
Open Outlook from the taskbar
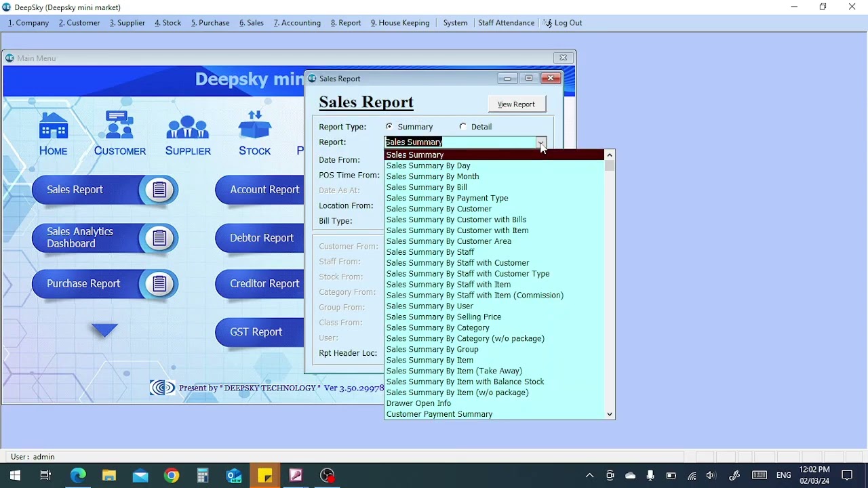pyautogui.click(x=234, y=475)
